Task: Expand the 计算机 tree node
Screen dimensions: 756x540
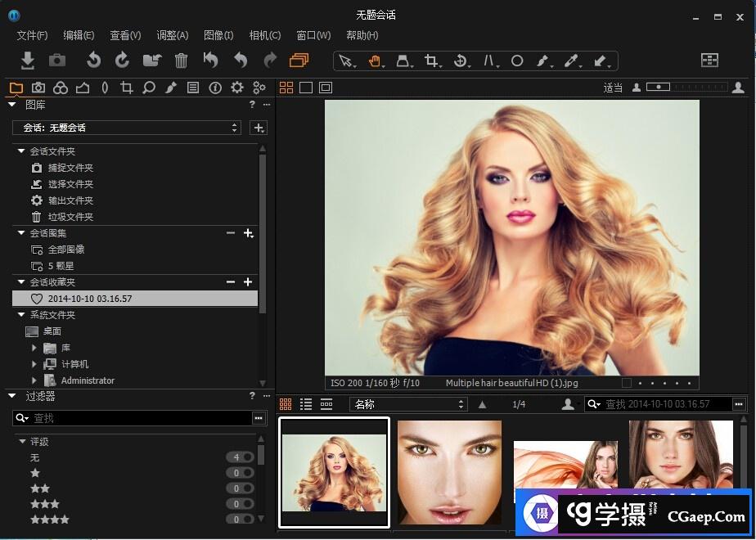Action: tap(34, 364)
